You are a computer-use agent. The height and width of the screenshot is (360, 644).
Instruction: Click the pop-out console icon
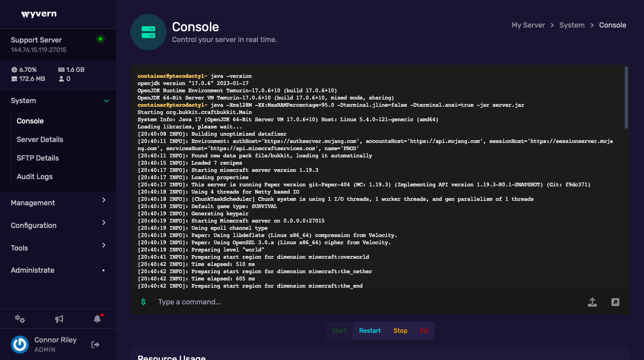point(615,302)
